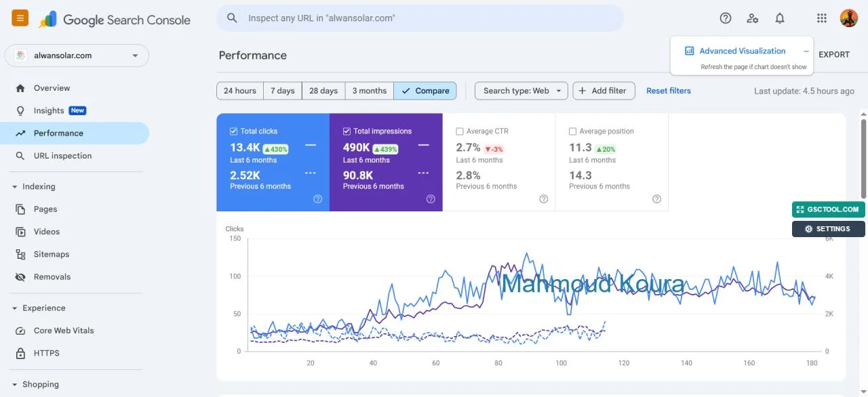The height and width of the screenshot is (397, 868).
Task: Click the Removals crossed-eye icon
Action: point(20,277)
